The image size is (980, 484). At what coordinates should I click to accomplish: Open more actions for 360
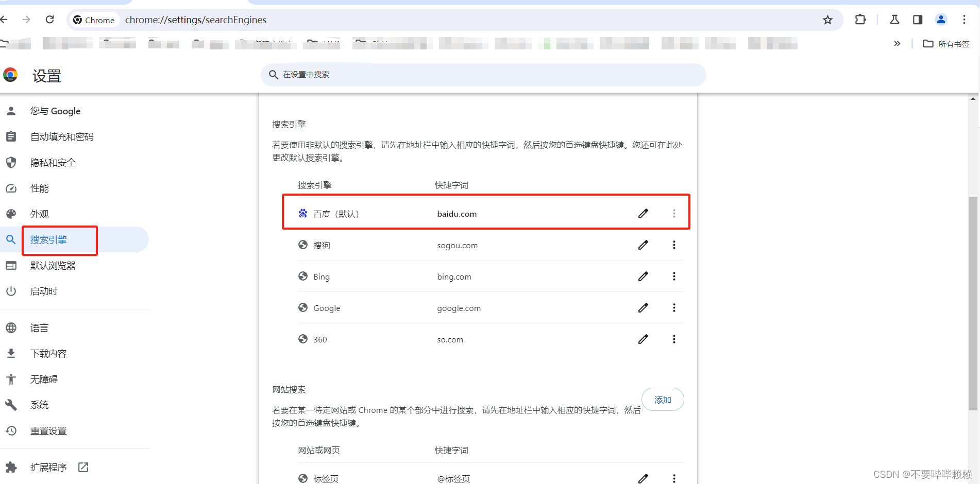674,339
